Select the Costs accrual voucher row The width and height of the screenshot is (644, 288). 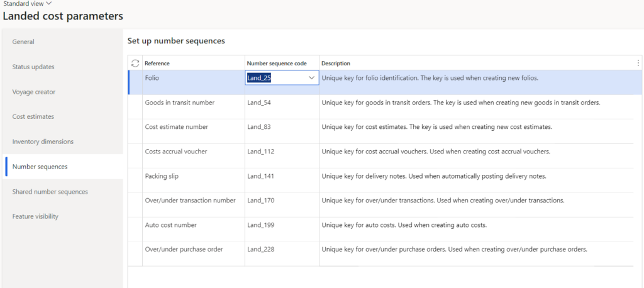click(175, 152)
